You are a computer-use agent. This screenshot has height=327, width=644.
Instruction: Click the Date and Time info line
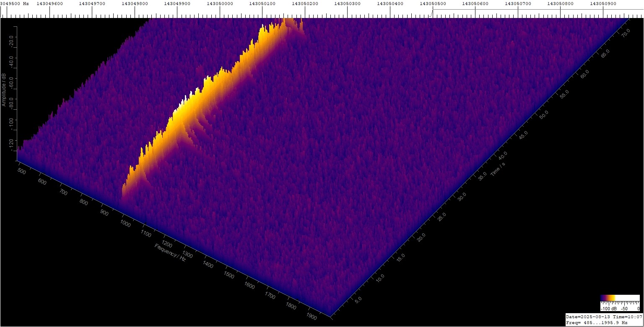click(x=604, y=317)
